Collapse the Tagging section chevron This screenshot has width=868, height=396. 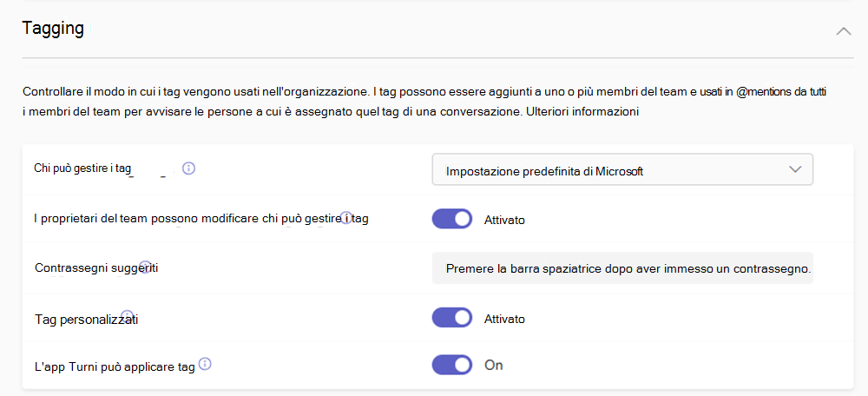point(842,30)
